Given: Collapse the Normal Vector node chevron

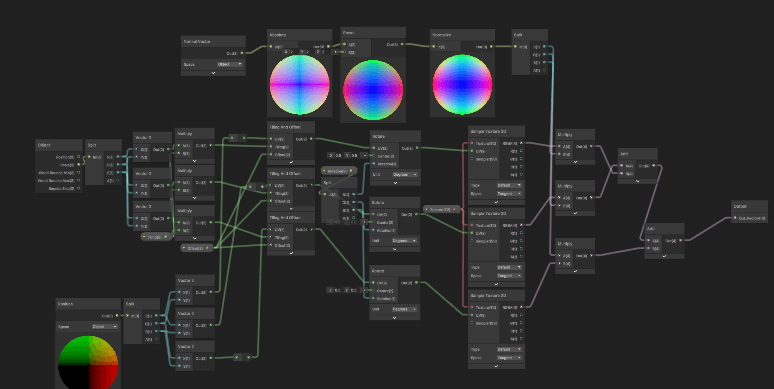Looking at the screenshot, I should coord(213,73).
